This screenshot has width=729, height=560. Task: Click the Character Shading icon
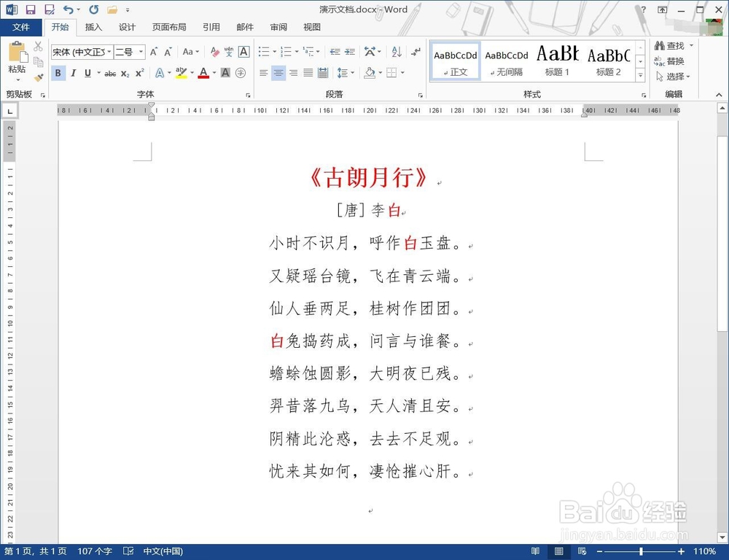tap(225, 73)
